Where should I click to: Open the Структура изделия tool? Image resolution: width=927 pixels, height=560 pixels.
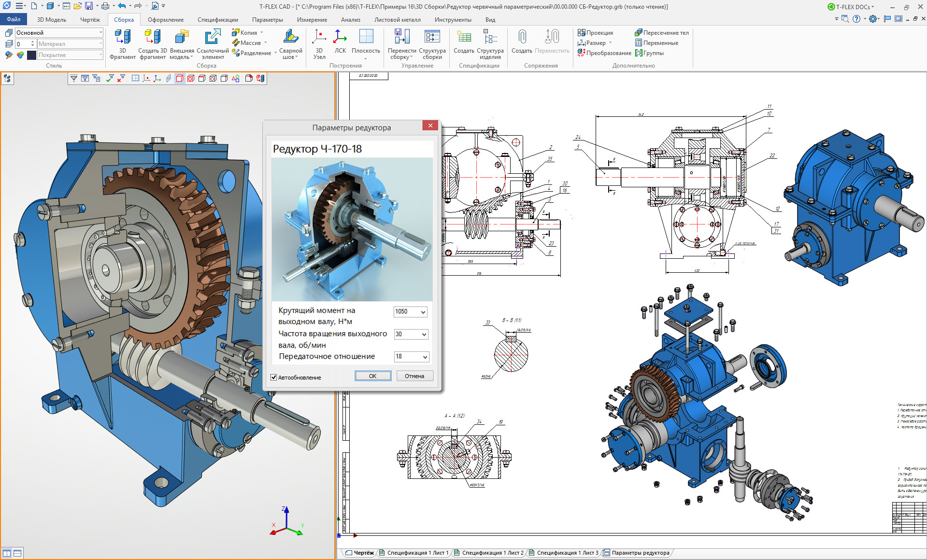click(490, 38)
